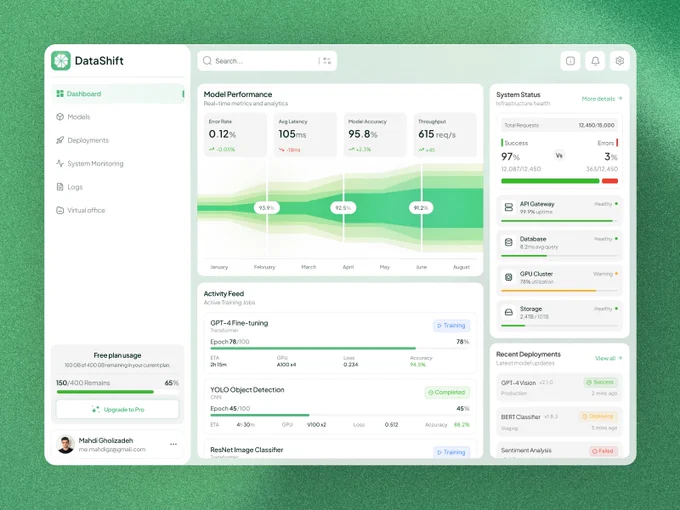Click GPT-4 Fine-tuning epoch progress bar
The width and height of the screenshot is (680, 510).
(340, 348)
